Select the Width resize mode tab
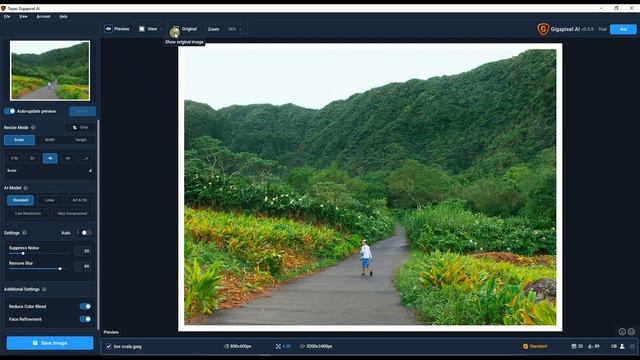This screenshot has height=360, width=640. point(50,140)
